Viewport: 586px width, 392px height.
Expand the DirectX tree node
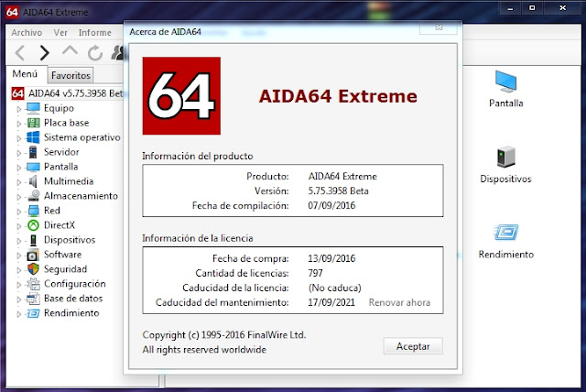coord(18,226)
